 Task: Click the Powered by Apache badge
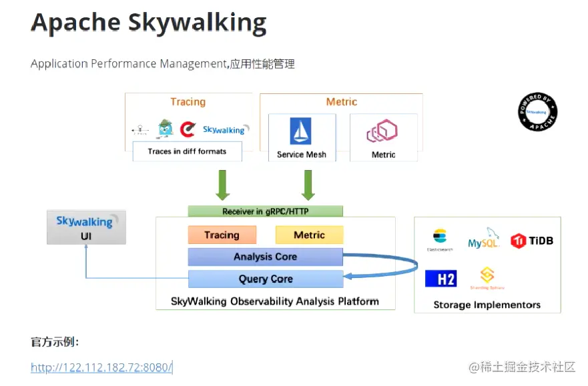538,112
